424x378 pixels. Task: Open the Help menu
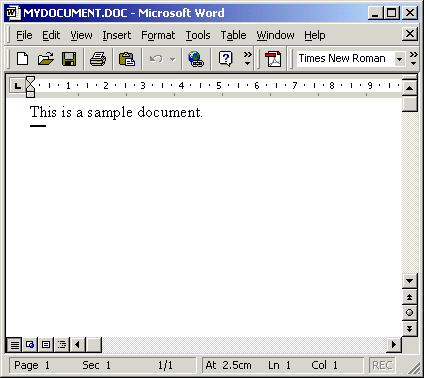pyautogui.click(x=314, y=35)
